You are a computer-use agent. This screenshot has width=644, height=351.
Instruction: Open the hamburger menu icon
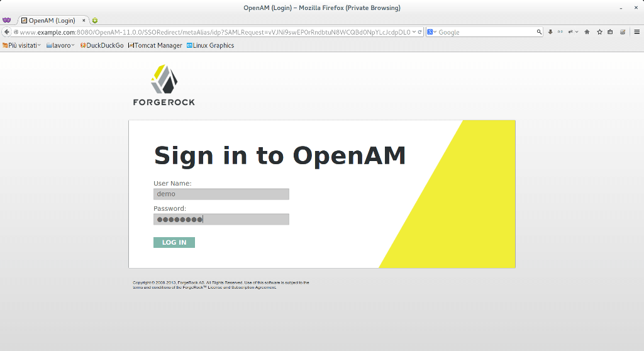tap(637, 32)
